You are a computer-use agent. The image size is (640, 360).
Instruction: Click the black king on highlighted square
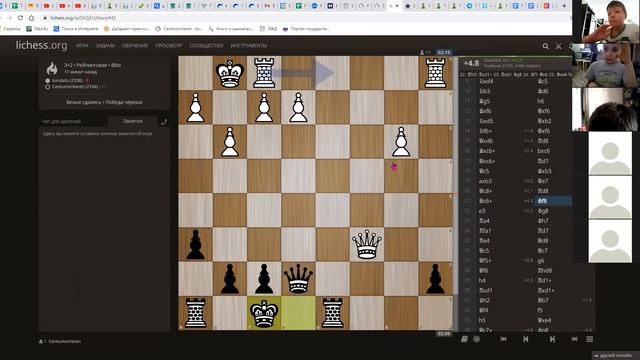pos(264,313)
